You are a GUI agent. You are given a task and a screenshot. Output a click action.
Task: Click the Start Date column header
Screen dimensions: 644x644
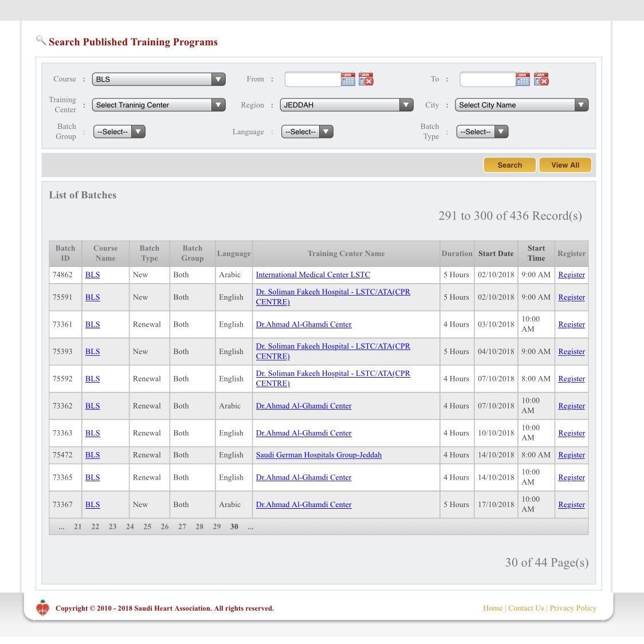(x=496, y=254)
